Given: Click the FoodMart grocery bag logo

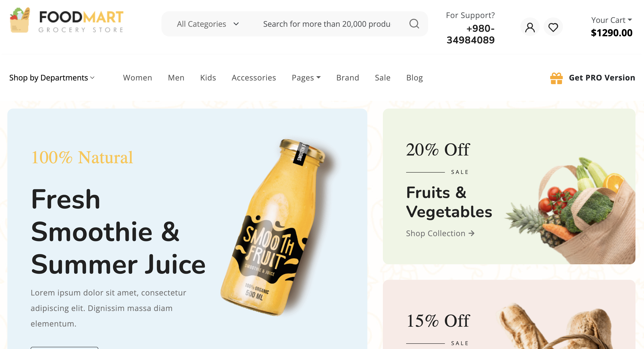Looking at the screenshot, I should pos(20,20).
